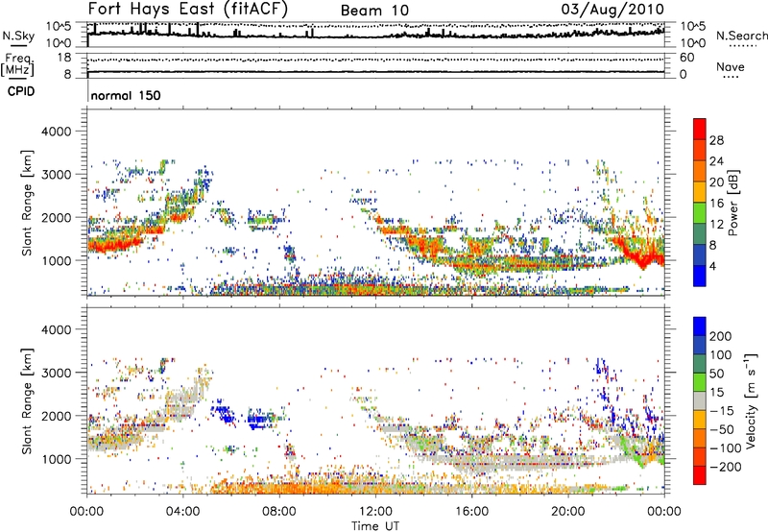768x532 pixels.
Task: Click the date '03/Aug/2010'
Action: click(612, 10)
